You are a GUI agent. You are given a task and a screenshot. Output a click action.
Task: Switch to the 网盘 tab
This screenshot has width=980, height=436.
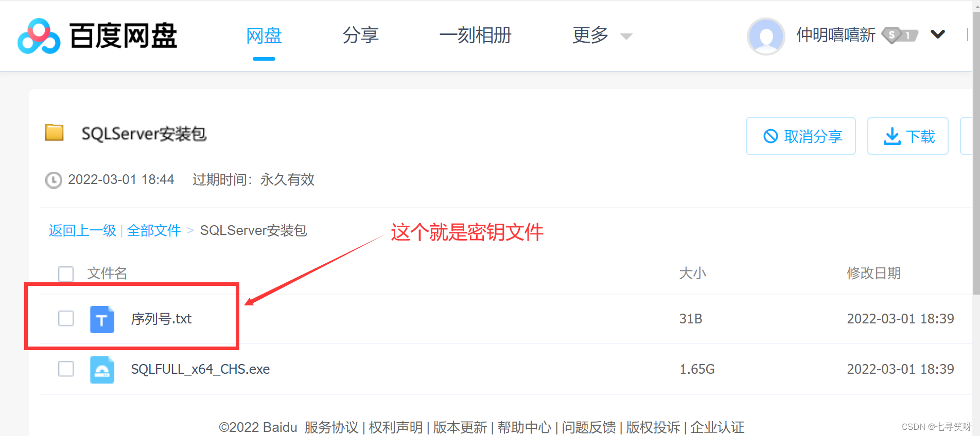[264, 35]
